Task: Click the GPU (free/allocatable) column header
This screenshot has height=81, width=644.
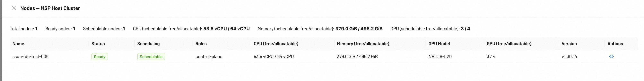Action: (509, 44)
